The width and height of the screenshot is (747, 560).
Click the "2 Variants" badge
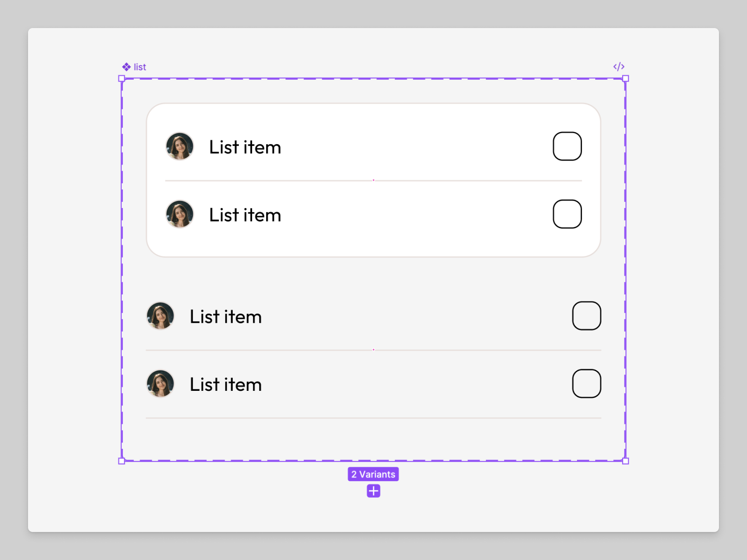[x=373, y=474]
